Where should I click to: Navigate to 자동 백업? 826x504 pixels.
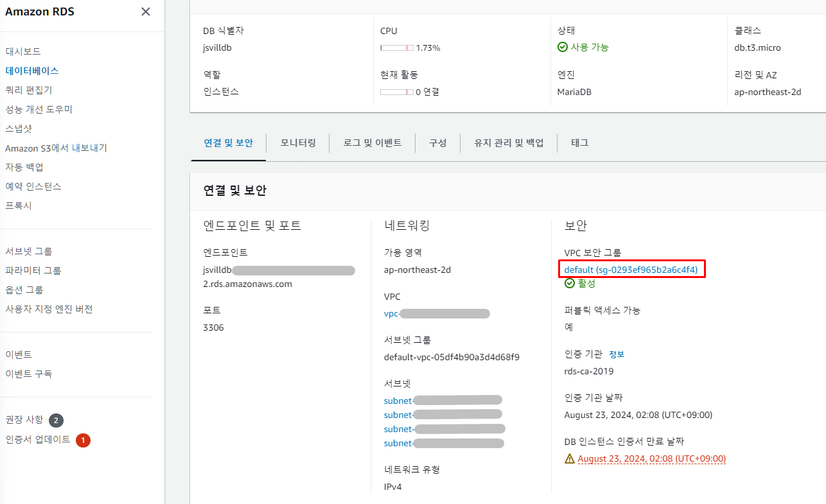pyautogui.click(x=24, y=167)
